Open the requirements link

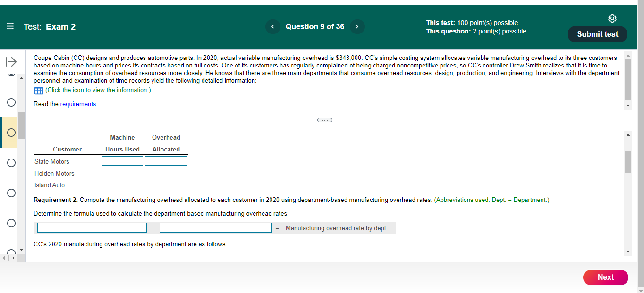click(x=78, y=104)
